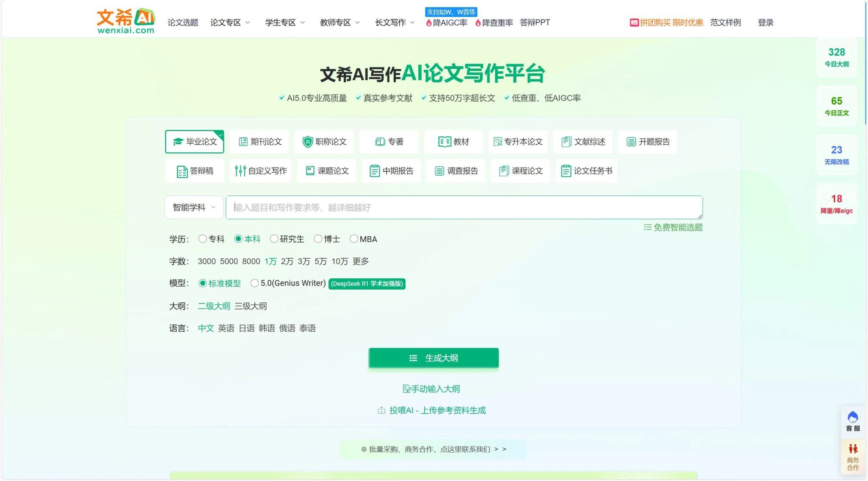Expand the 学生专区 nav dropdown

click(x=285, y=22)
